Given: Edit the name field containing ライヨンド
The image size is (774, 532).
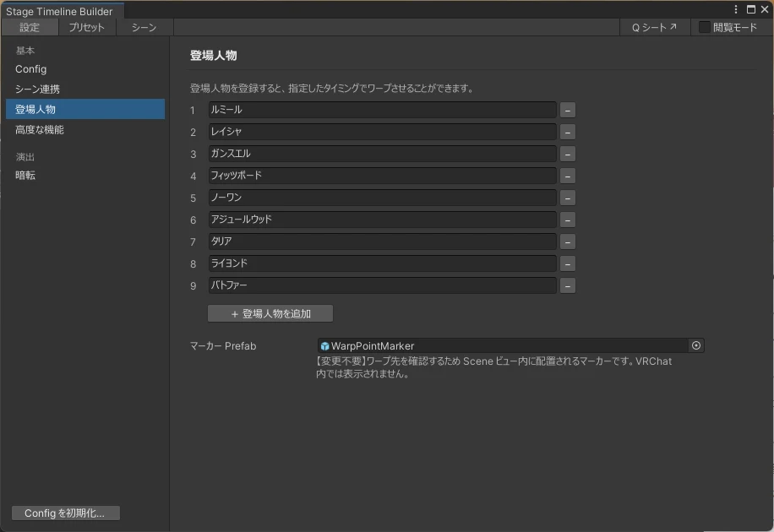Looking at the screenshot, I should click(382, 263).
